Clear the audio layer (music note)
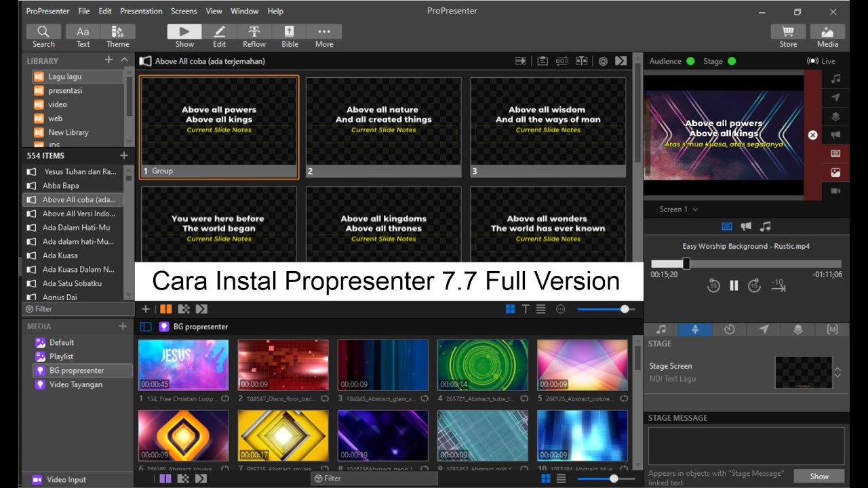 click(836, 79)
